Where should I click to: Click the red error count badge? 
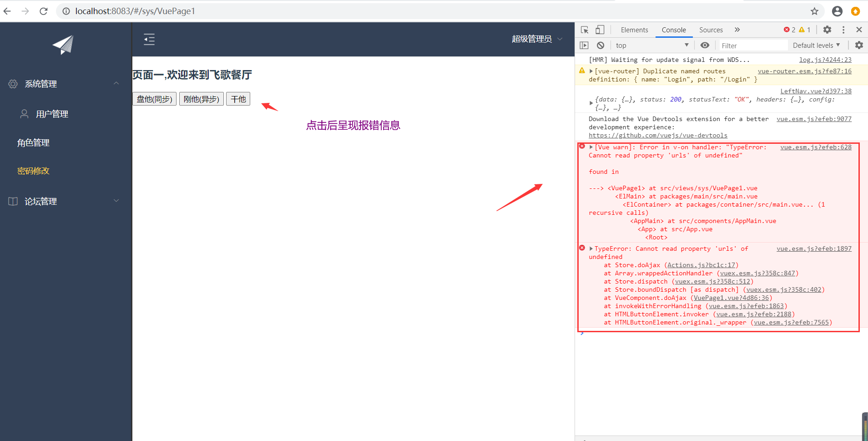pos(790,30)
